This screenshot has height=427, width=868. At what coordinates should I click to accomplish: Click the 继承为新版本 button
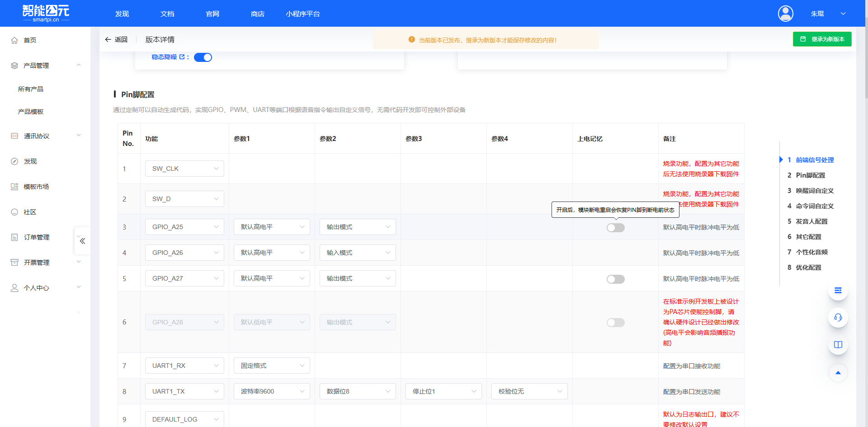(822, 39)
